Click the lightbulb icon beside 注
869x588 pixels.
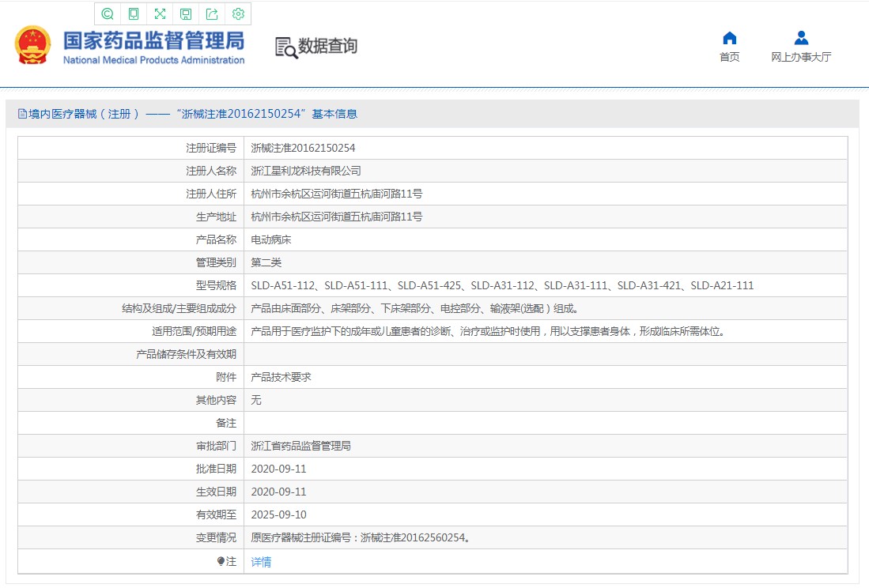221,561
